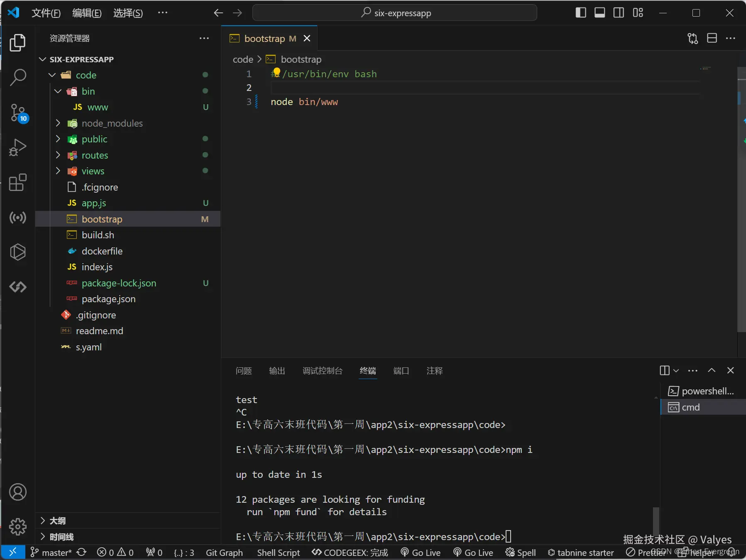Open the Extensions view
Image resolution: width=746 pixels, height=560 pixels.
tap(17, 182)
